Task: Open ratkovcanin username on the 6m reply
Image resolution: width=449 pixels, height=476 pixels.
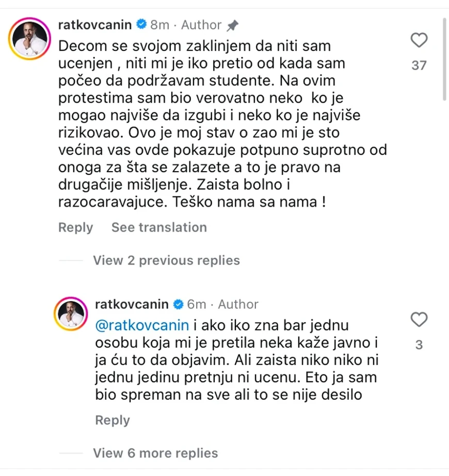Action: pyautogui.click(x=132, y=304)
